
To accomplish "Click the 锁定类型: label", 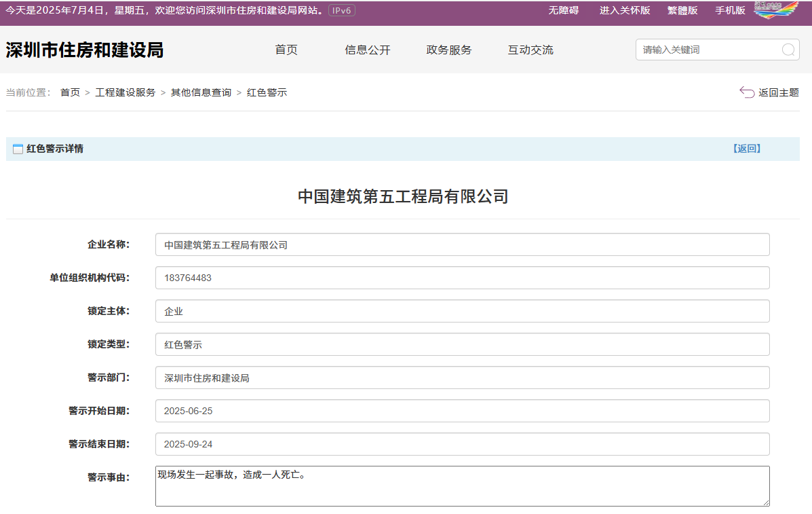I will pos(109,344).
